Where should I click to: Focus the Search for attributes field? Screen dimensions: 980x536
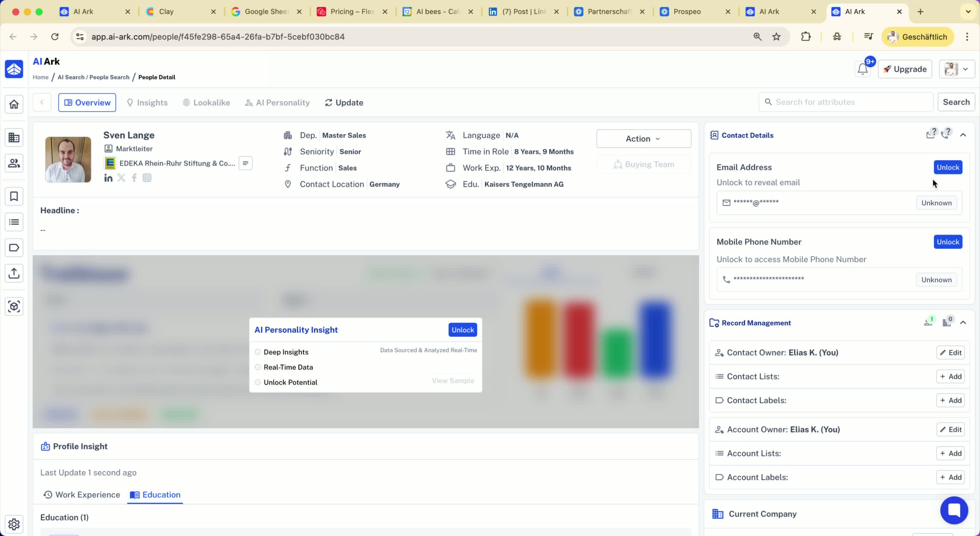click(x=848, y=102)
